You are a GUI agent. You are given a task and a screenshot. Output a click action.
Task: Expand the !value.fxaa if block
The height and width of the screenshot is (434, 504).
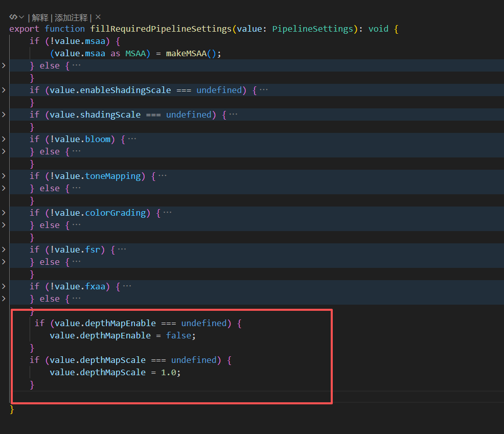point(4,286)
